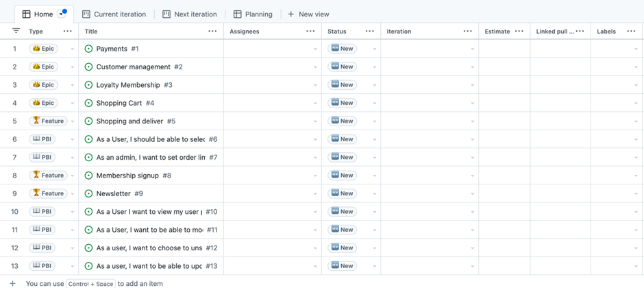Select the Estimate cell for Payments
This screenshot has width=644, height=288.
(x=504, y=49)
